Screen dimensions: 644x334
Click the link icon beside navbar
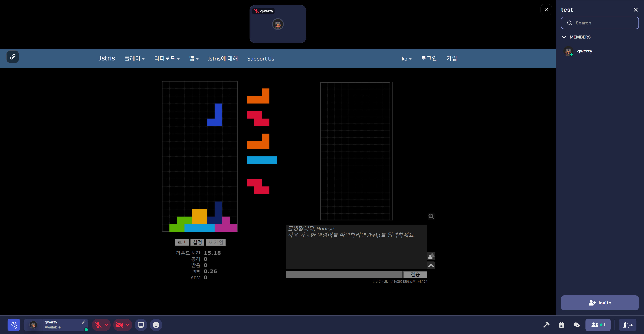tap(13, 57)
